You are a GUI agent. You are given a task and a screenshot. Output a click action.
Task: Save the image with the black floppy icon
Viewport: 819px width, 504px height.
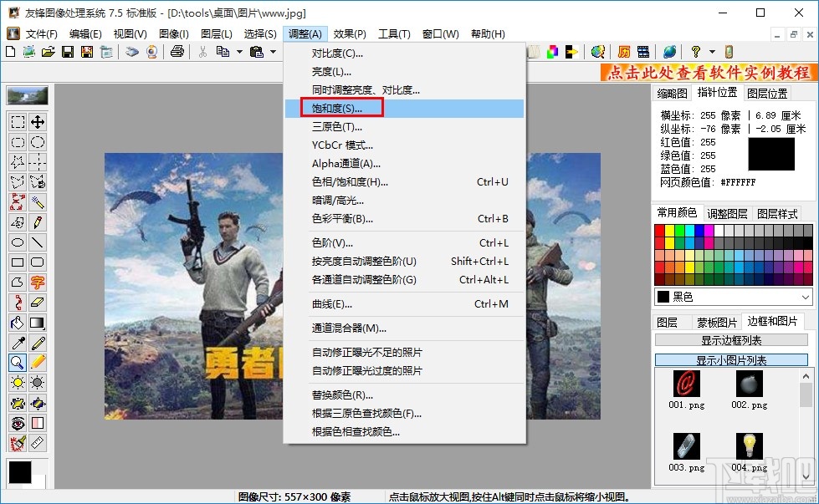click(x=68, y=52)
